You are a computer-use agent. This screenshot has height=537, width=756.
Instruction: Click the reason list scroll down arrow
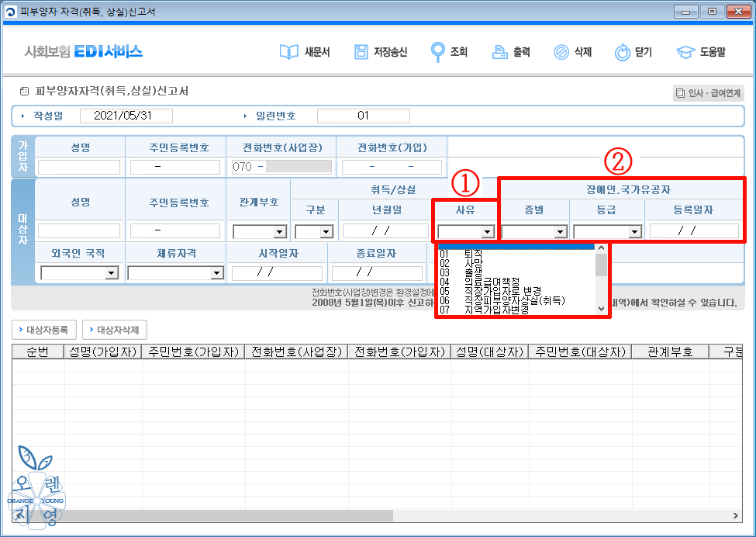click(601, 309)
